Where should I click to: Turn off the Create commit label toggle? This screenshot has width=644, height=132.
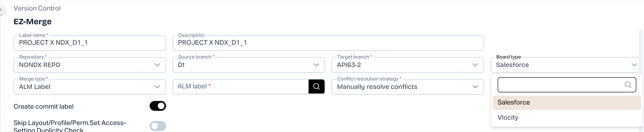point(158,106)
